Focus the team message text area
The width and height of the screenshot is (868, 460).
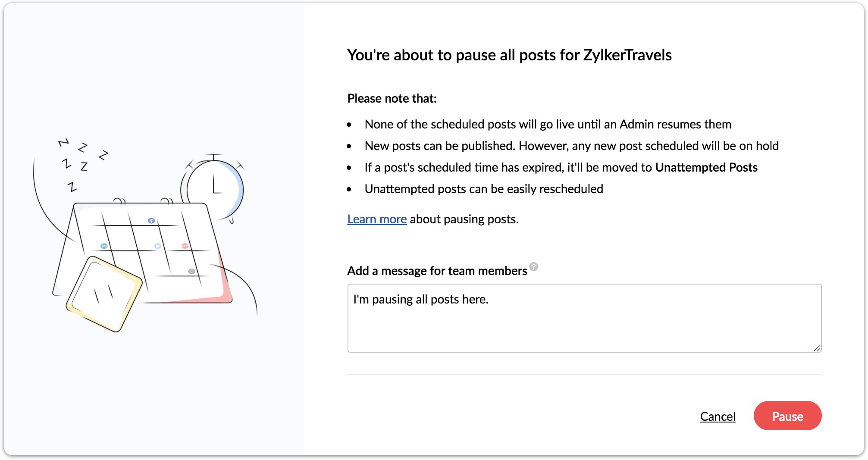584,318
